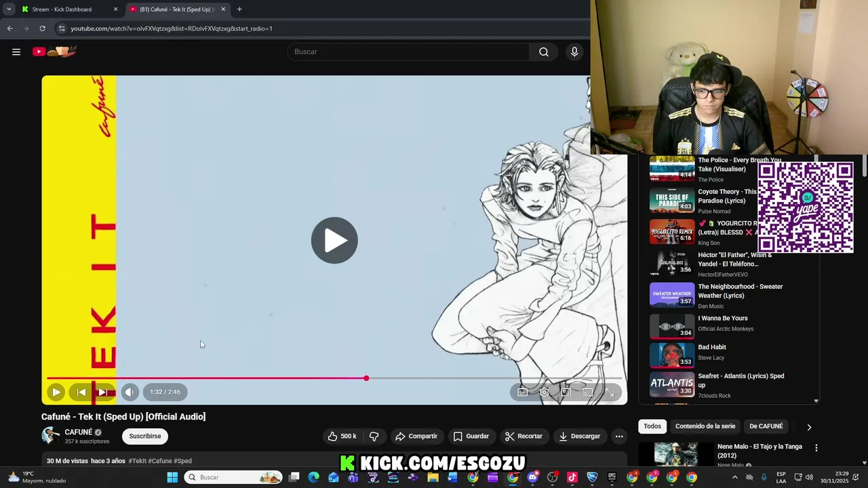868x488 pixels.
Task: Open CAFUNÉ channel avatar
Action: tap(50, 436)
